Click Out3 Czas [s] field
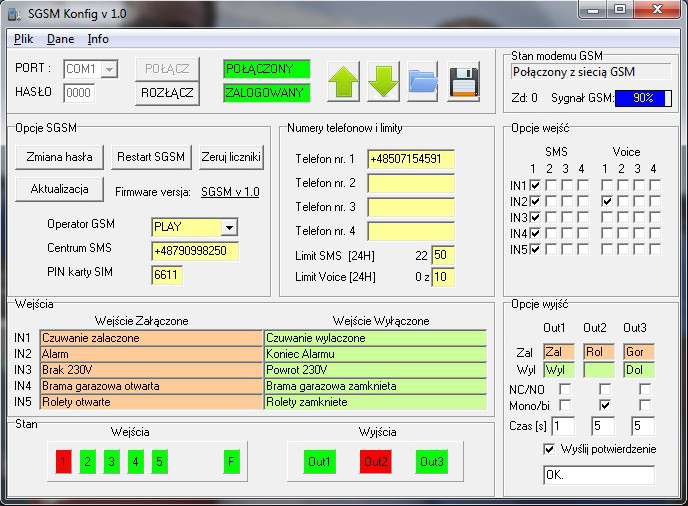Screen dimensions: 688x506 (643, 426)
